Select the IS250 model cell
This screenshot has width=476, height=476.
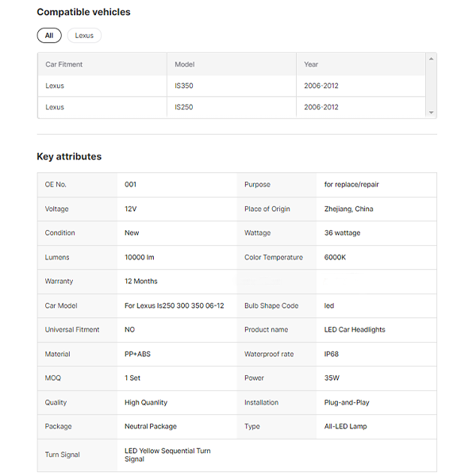184,107
